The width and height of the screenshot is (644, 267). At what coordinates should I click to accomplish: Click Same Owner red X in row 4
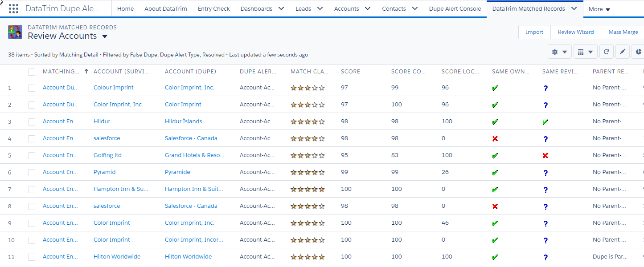pos(495,139)
